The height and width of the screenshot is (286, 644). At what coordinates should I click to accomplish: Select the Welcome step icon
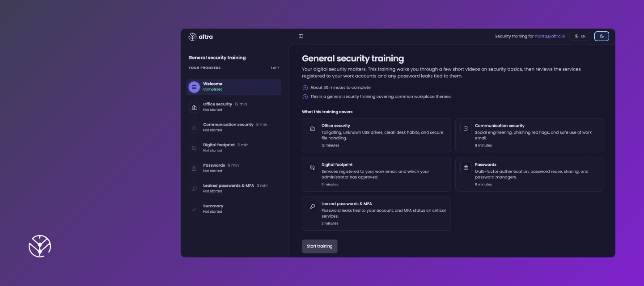[x=194, y=87]
